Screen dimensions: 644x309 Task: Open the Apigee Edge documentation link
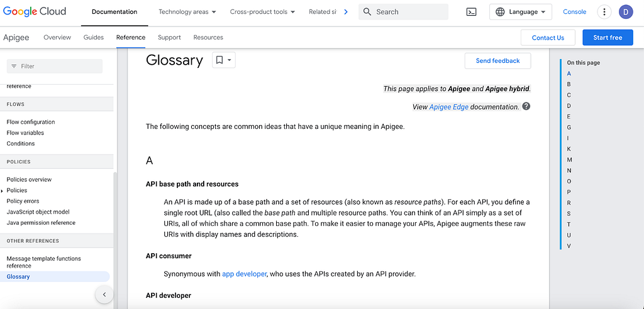[449, 107]
